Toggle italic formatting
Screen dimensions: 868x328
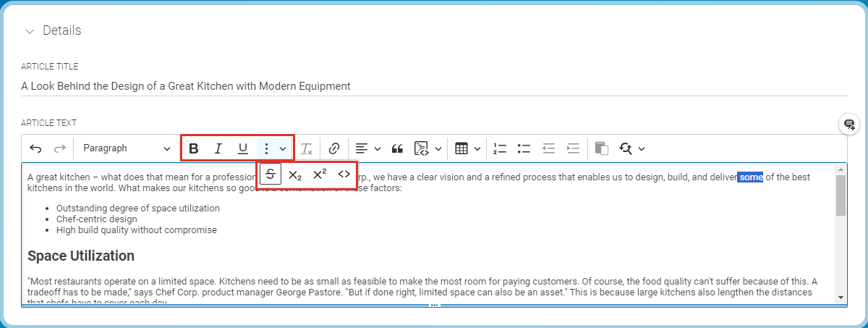[x=218, y=148]
